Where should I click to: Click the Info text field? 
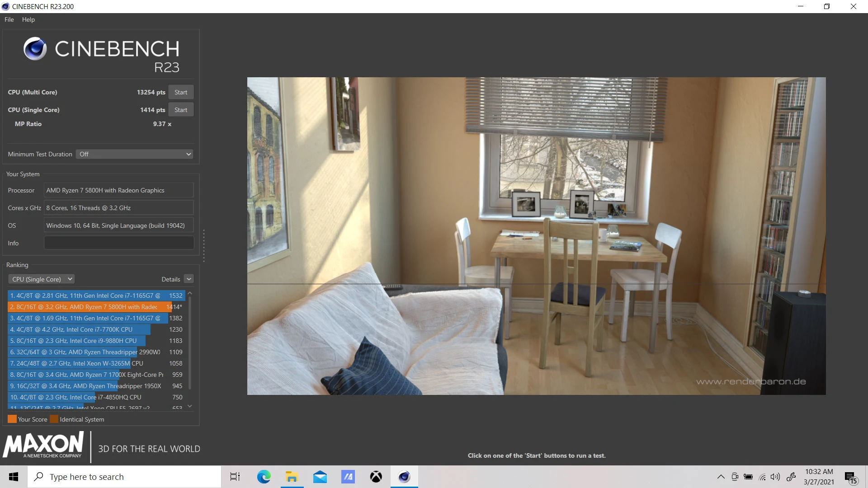pos(118,243)
